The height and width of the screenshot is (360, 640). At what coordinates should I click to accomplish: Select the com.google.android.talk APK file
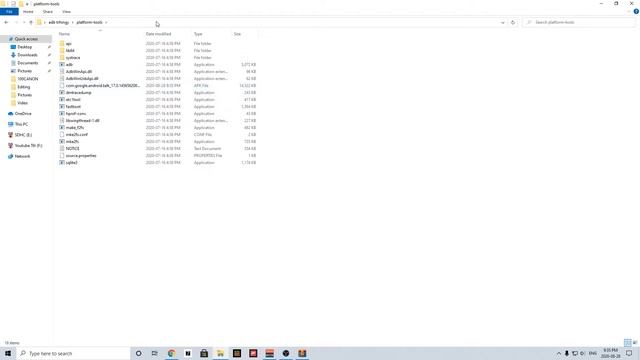(102, 86)
